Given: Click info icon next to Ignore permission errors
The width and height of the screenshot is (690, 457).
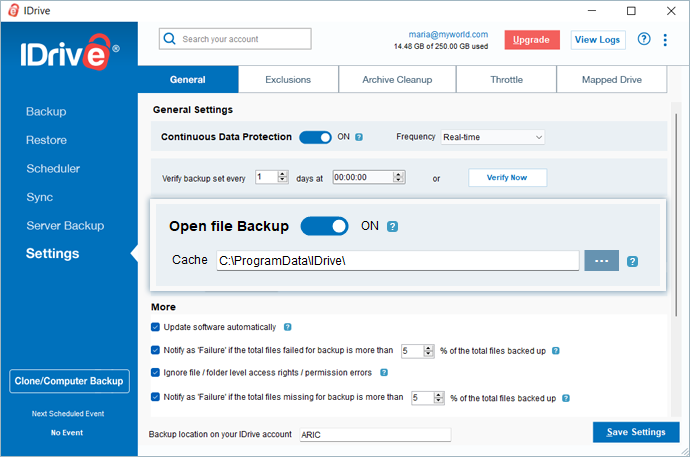Looking at the screenshot, I should point(384,373).
